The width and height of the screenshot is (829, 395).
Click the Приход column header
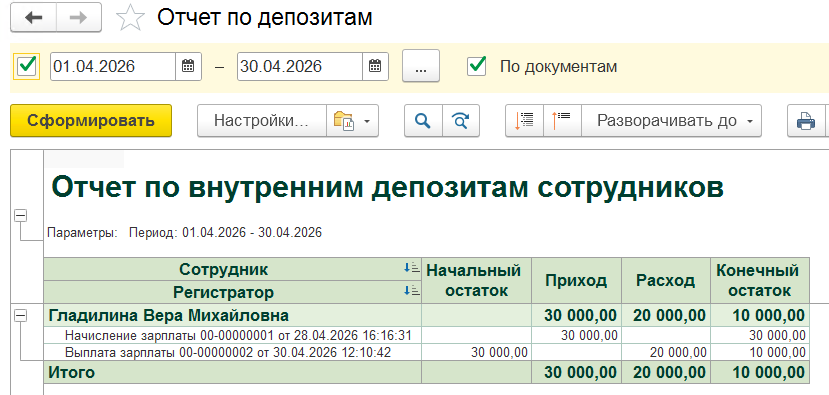pos(576,280)
